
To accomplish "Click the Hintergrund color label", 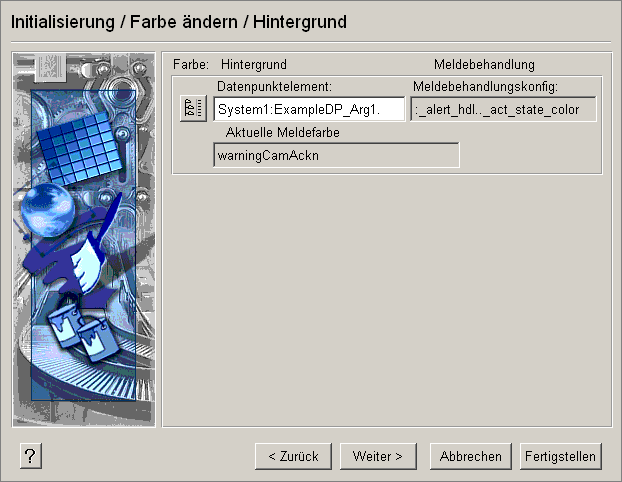I will [254, 64].
